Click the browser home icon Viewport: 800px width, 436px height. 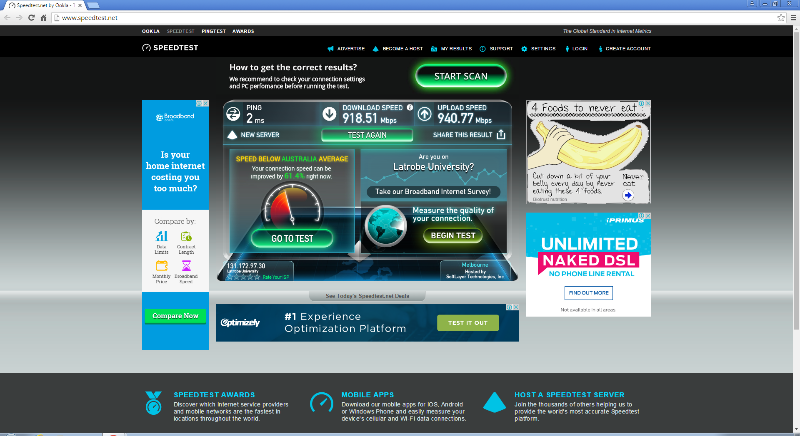[44, 17]
